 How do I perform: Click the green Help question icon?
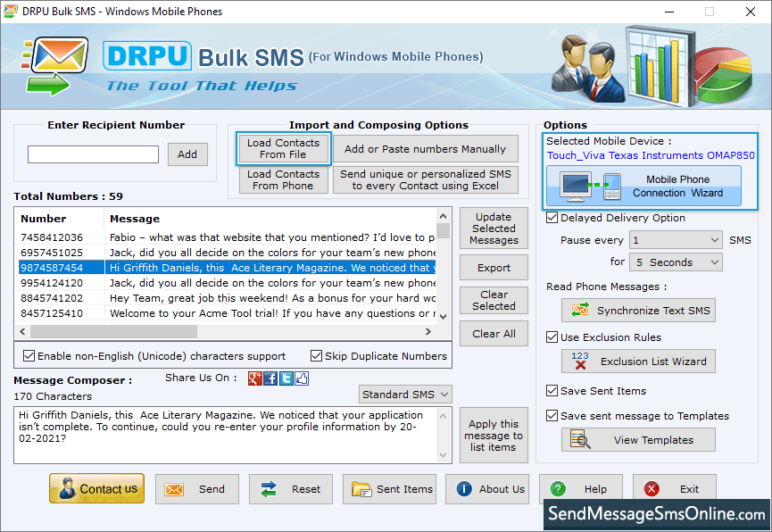(x=558, y=489)
